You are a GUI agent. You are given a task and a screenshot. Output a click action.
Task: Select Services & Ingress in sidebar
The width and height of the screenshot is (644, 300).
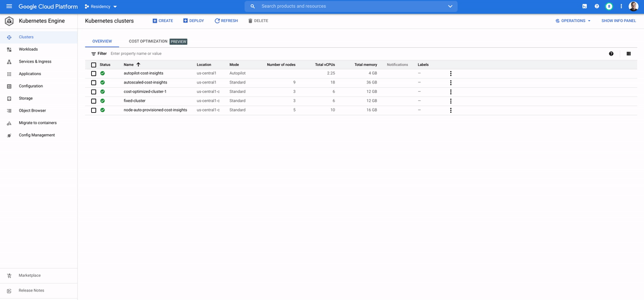point(35,61)
